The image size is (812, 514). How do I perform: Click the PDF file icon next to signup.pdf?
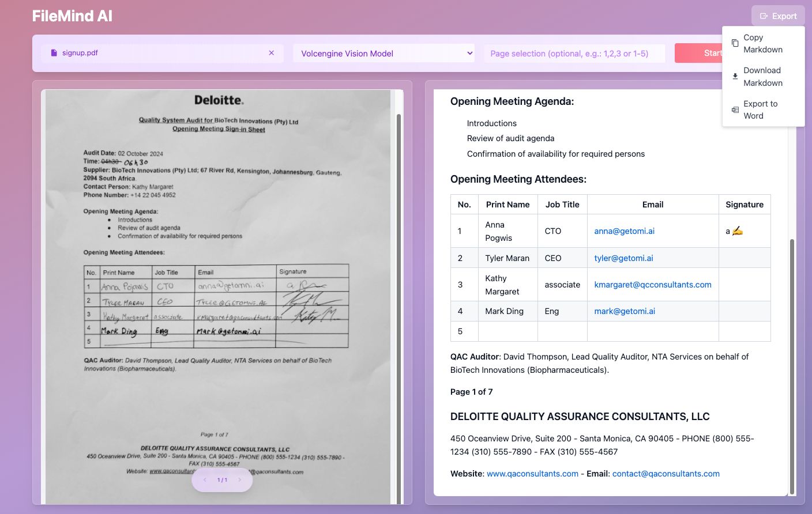[x=54, y=52]
